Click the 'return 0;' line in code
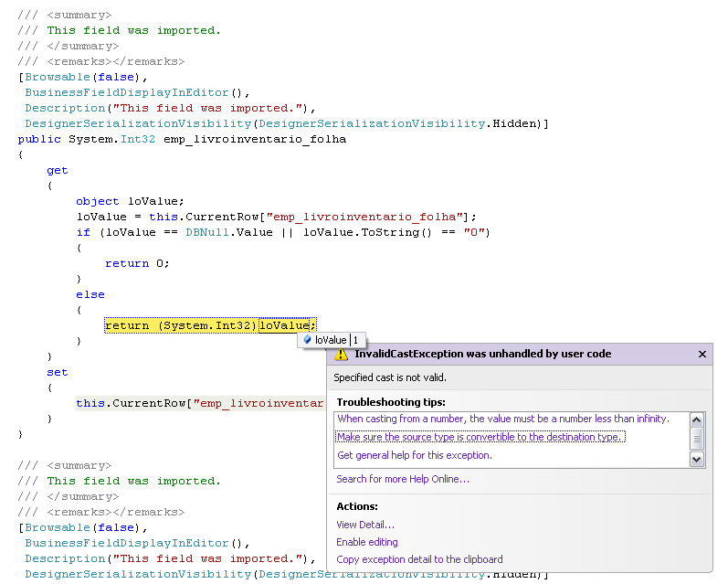The image size is (728, 584). [x=137, y=263]
